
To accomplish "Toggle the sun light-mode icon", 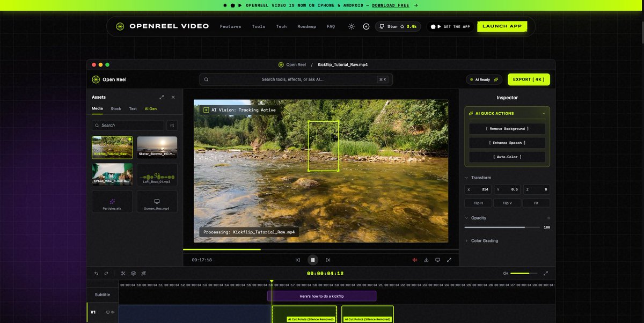I will [352, 26].
